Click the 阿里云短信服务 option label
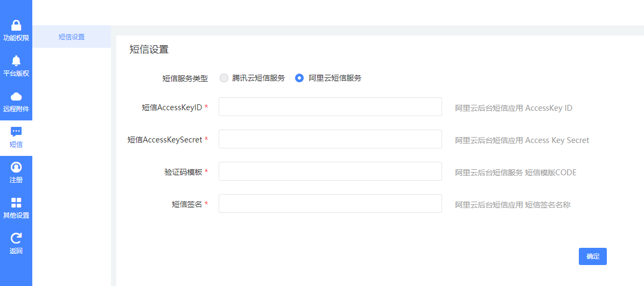The image size is (644, 286). pos(335,78)
